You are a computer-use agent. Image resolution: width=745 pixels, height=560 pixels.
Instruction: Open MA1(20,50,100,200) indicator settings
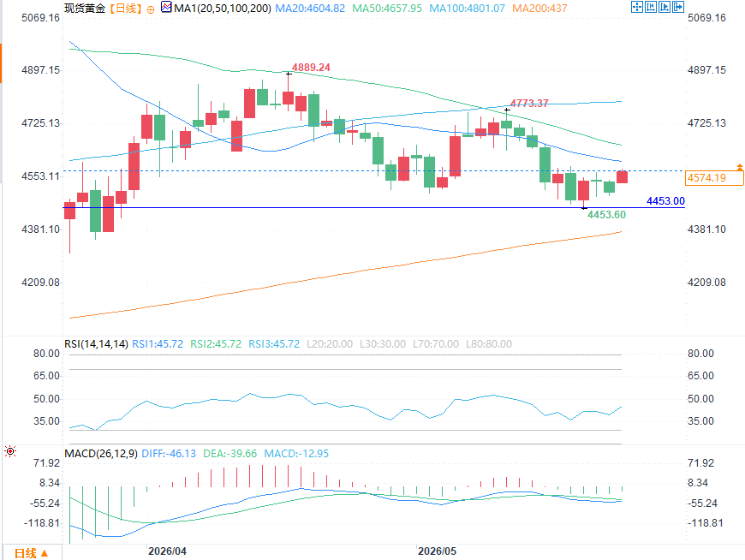point(223,9)
